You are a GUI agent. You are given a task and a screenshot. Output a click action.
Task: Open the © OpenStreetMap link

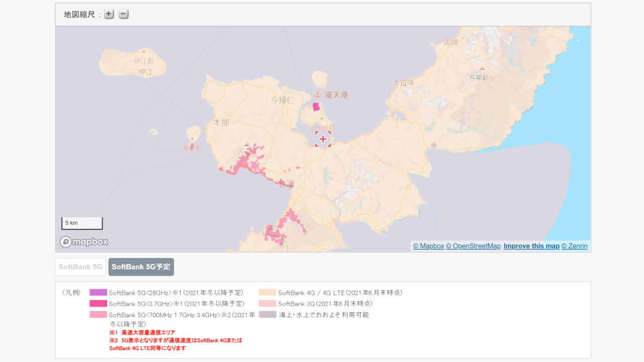coord(473,246)
